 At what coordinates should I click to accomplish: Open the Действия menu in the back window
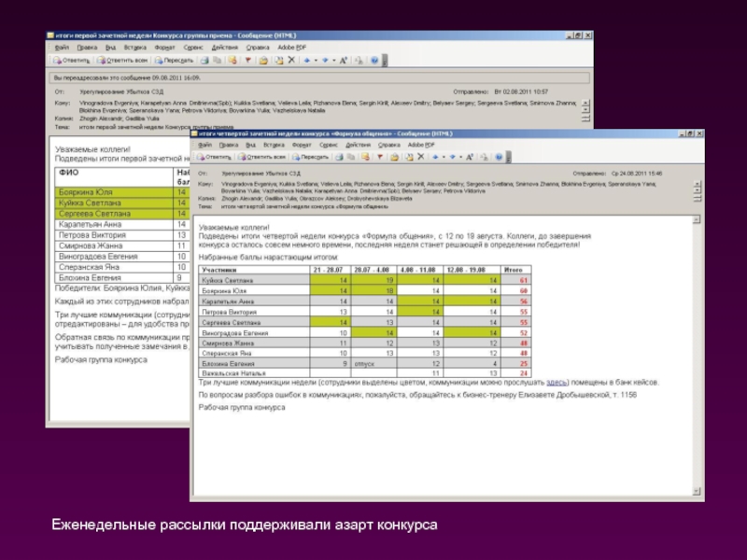pos(224,48)
